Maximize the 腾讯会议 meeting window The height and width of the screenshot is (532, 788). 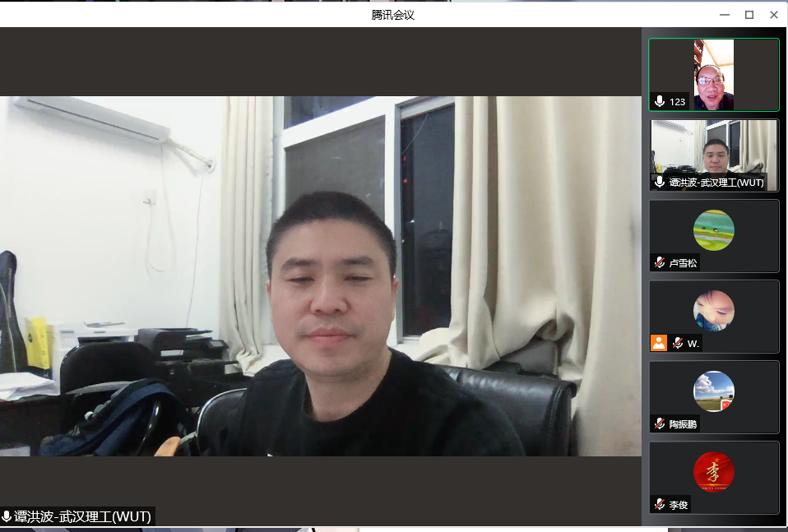tap(749, 14)
